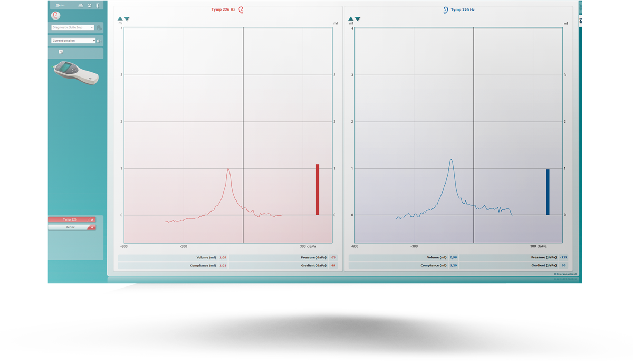Decrease right ear graph scale with down arrow
Screen dimensions: 633x364
[x=127, y=19]
